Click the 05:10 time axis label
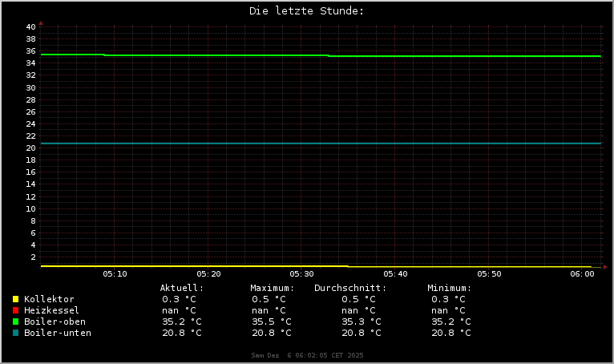Screen dimensions: 614x364 click(x=115, y=274)
